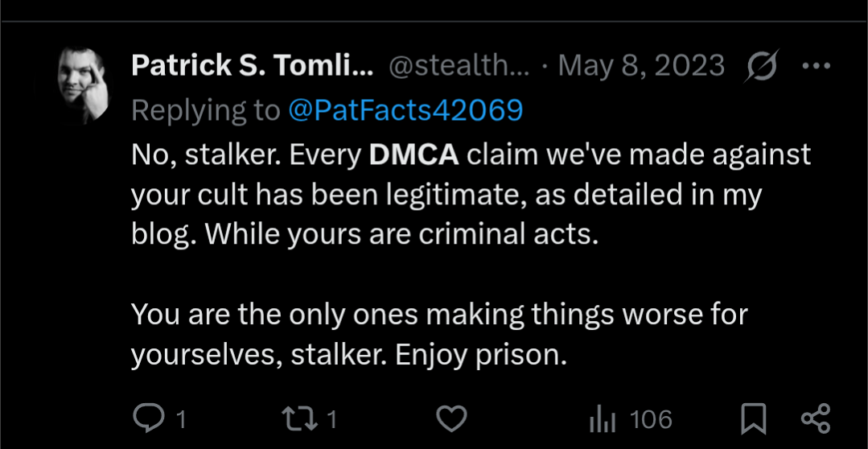Open the tweet permalink via May 8, 2023
Screen dimensions: 868x449
point(641,67)
